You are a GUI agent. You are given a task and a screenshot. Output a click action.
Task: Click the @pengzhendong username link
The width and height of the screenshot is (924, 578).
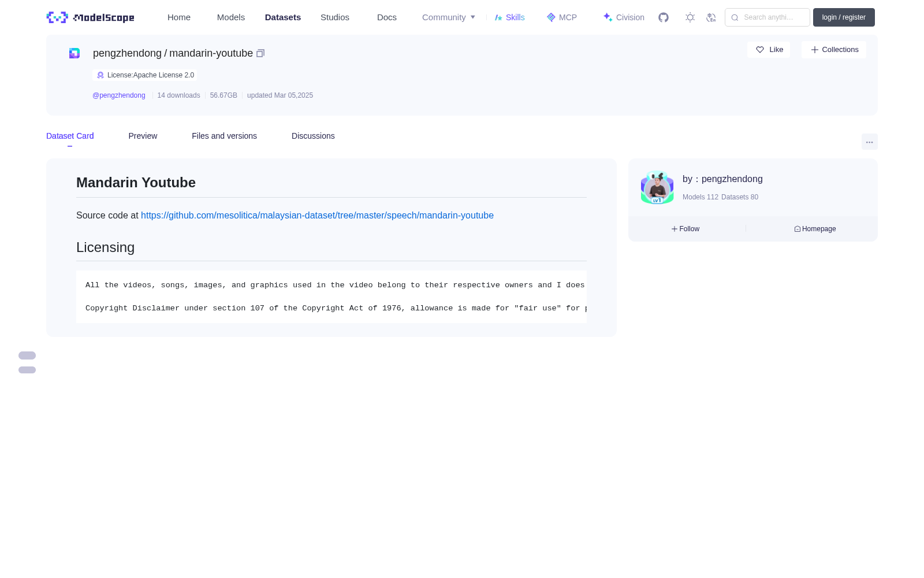click(x=119, y=95)
